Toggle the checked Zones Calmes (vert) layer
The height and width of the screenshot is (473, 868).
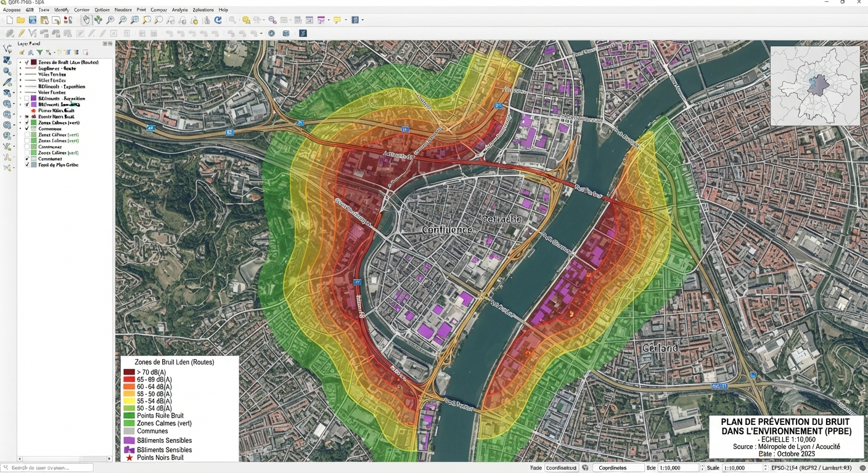pos(27,123)
